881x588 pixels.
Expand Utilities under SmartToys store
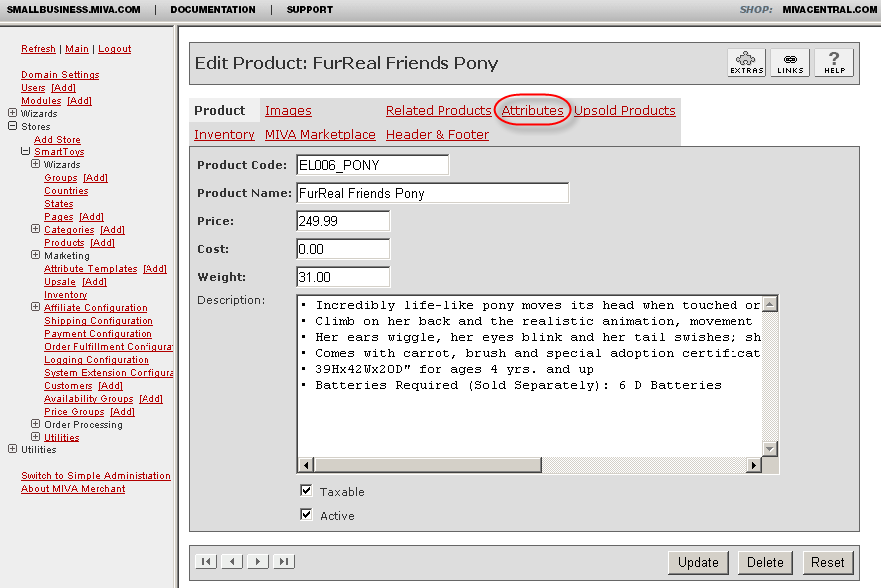[36, 437]
